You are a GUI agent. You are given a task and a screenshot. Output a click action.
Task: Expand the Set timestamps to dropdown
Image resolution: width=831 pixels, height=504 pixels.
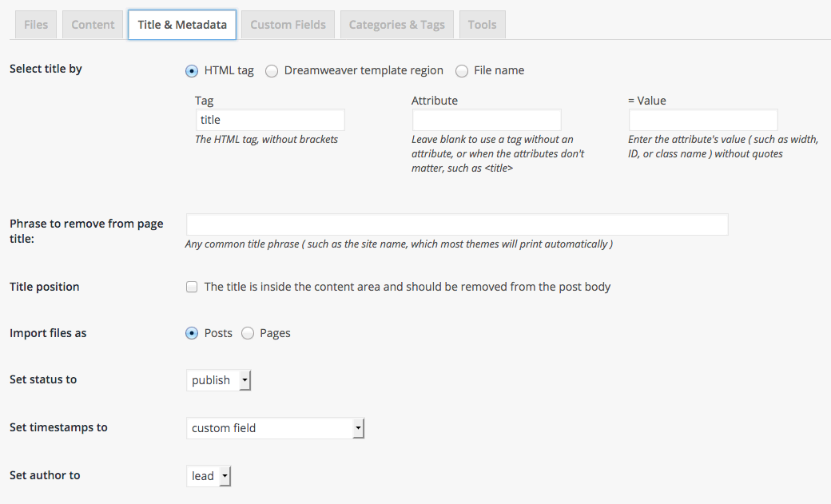coord(275,427)
